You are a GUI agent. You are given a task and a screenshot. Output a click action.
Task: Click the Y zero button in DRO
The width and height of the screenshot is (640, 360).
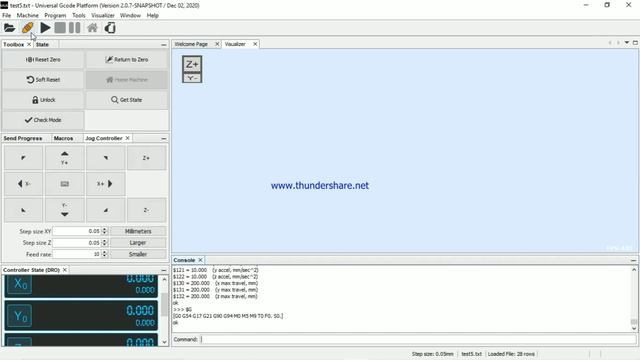pyautogui.click(x=20, y=316)
